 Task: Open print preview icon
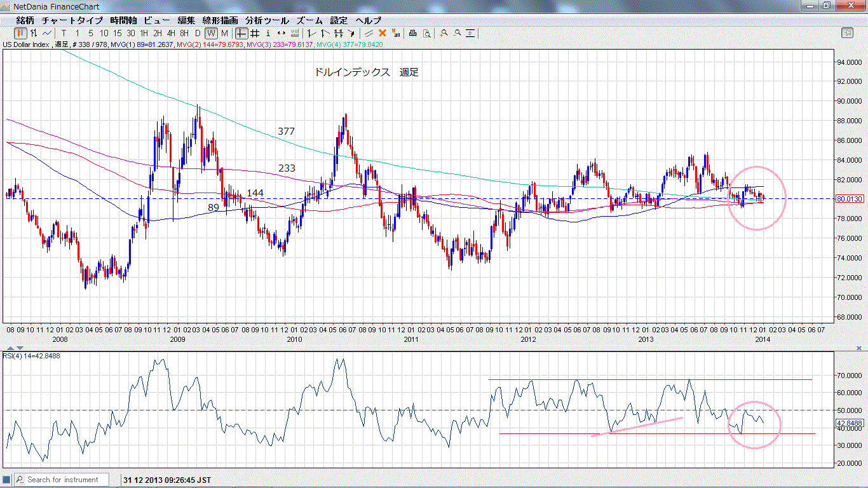(427, 33)
